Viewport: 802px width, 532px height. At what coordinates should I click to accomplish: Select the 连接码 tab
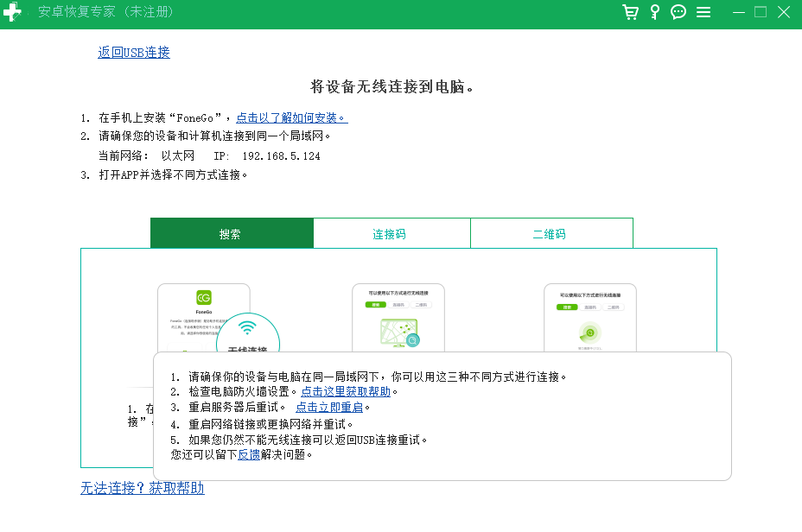391,234
